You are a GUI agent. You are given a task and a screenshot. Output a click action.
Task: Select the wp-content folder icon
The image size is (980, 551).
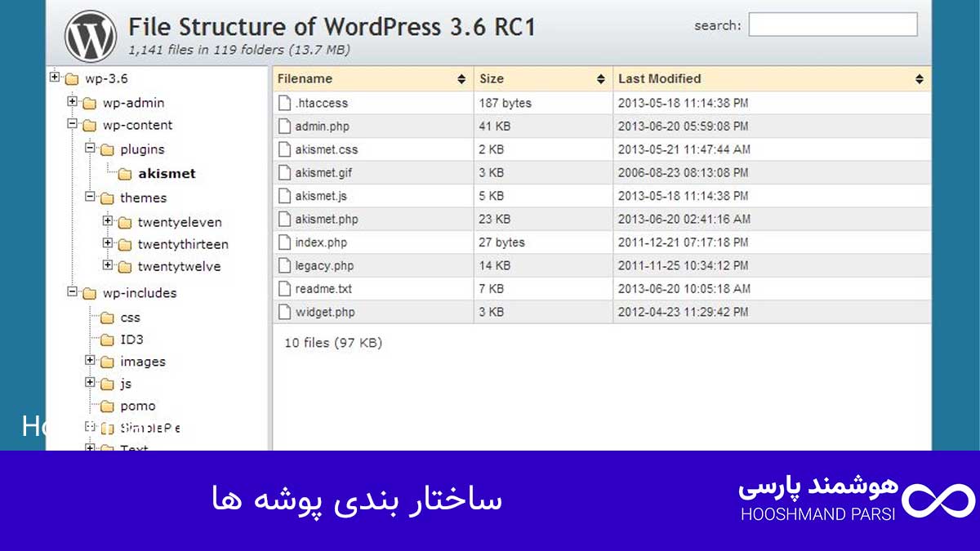point(89,126)
